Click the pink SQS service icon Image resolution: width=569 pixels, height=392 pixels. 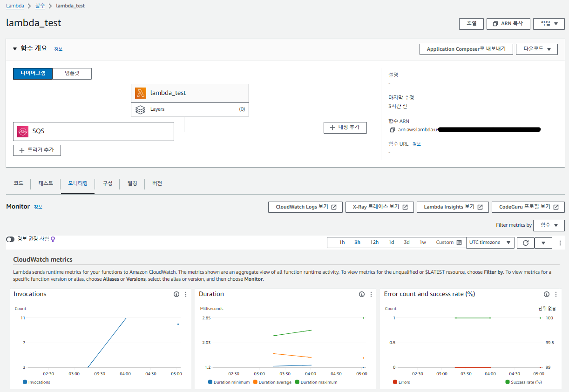[23, 131]
